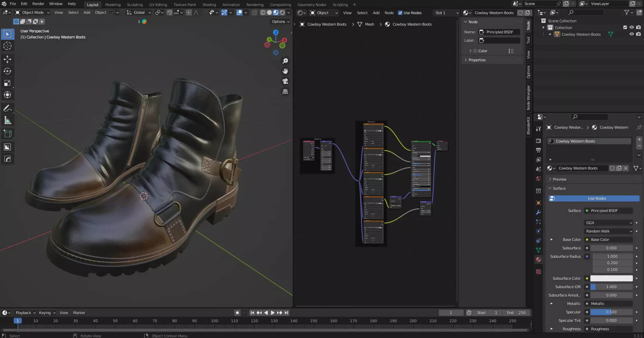Select the Measure tool

8,120
